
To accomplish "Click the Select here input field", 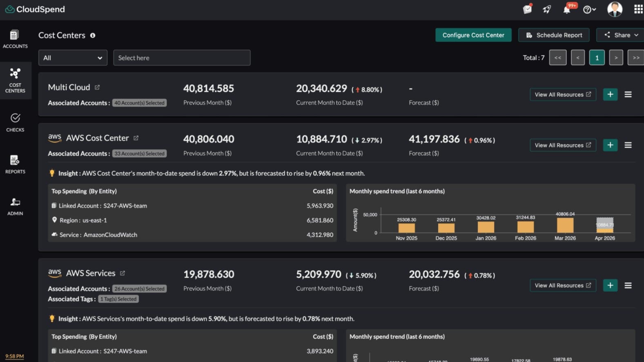I will click(182, 58).
